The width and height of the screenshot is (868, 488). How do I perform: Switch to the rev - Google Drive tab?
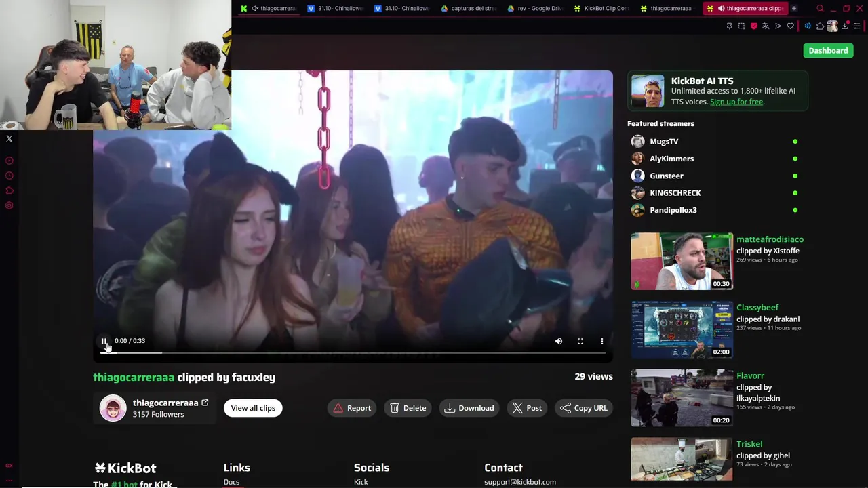pyautogui.click(x=535, y=8)
